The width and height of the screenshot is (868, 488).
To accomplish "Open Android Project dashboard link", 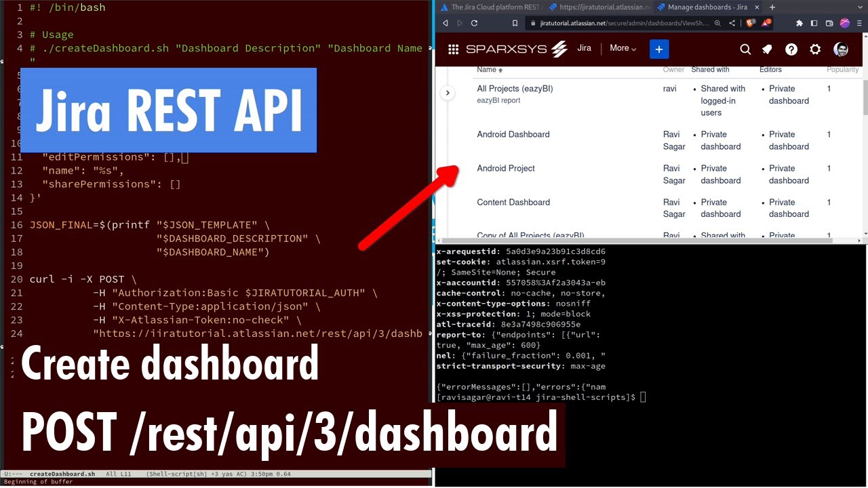I will [506, 168].
